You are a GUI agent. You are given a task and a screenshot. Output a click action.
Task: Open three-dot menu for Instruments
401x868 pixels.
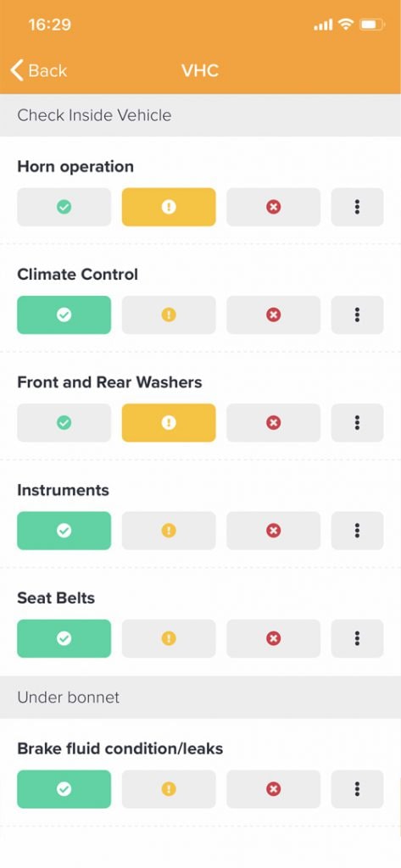point(357,531)
